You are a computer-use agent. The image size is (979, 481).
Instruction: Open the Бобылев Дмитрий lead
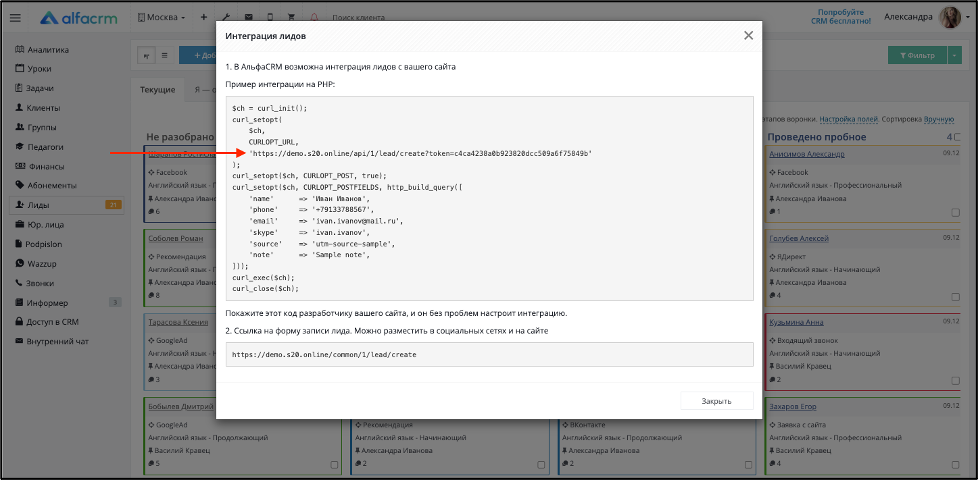182,407
